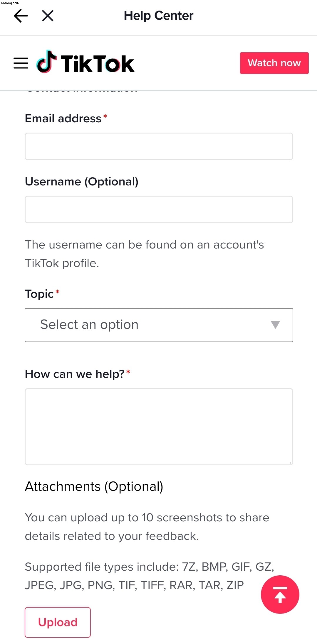317x644 pixels.
Task: Click the 'Attachments (Optional)' heading
Action: pyautogui.click(x=94, y=486)
